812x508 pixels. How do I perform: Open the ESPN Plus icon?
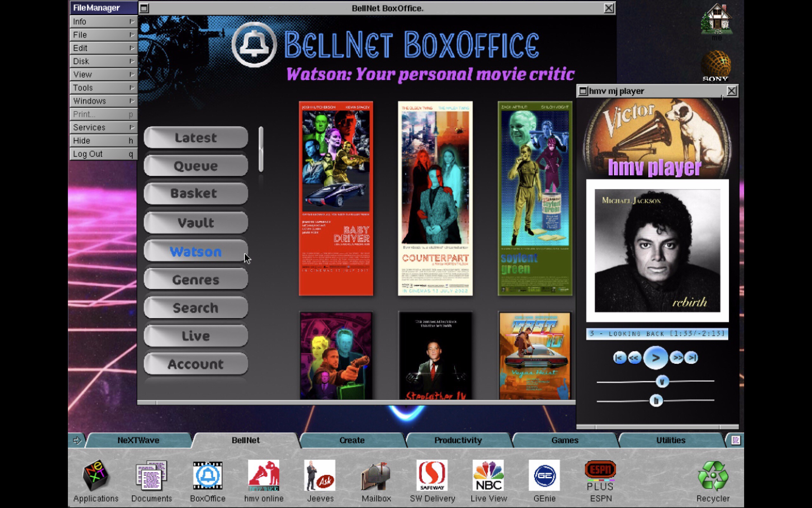600,475
